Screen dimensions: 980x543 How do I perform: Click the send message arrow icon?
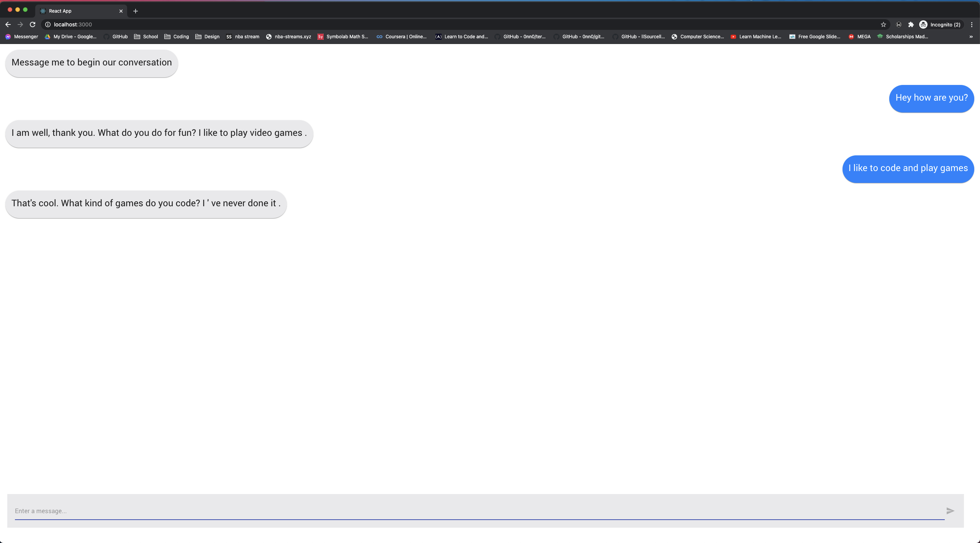(x=951, y=511)
